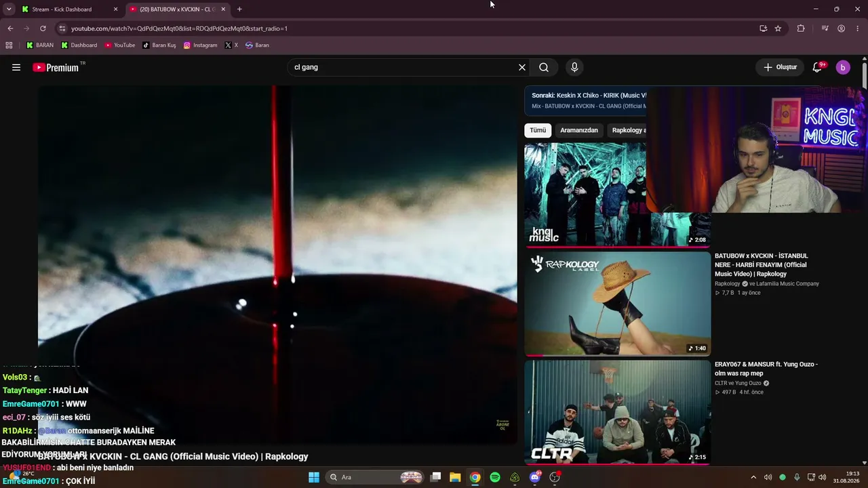The height and width of the screenshot is (488, 868).
Task: Open Chrome three-dot menu
Action: tap(857, 28)
